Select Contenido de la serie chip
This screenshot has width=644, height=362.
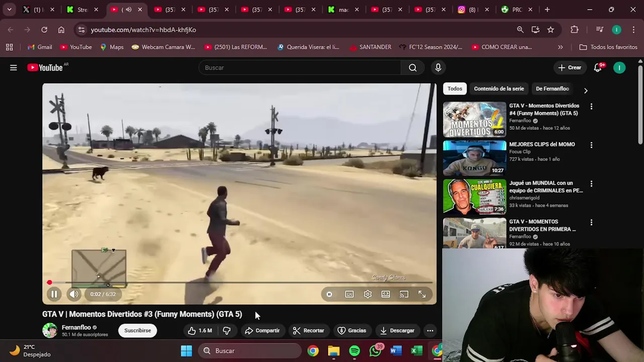pyautogui.click(x=499, y=88)
